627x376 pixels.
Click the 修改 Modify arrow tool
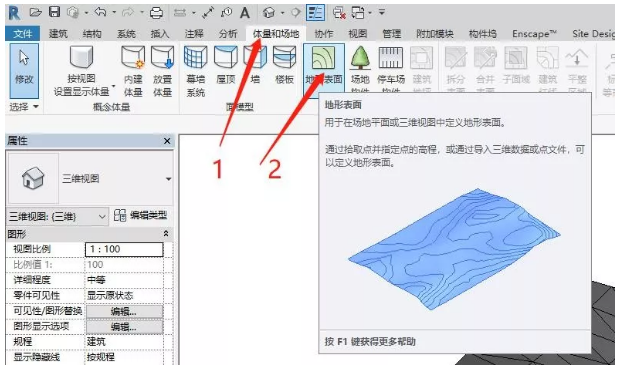[x=24, y=71]
